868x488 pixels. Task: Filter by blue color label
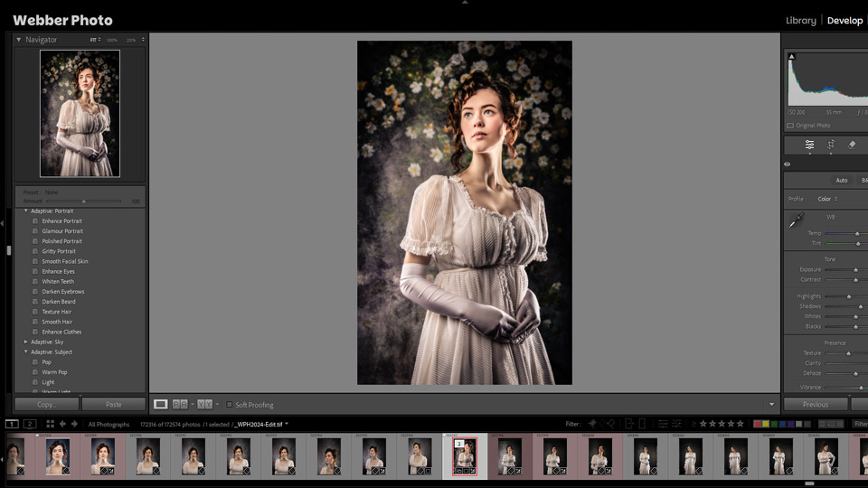pos(782,424)
